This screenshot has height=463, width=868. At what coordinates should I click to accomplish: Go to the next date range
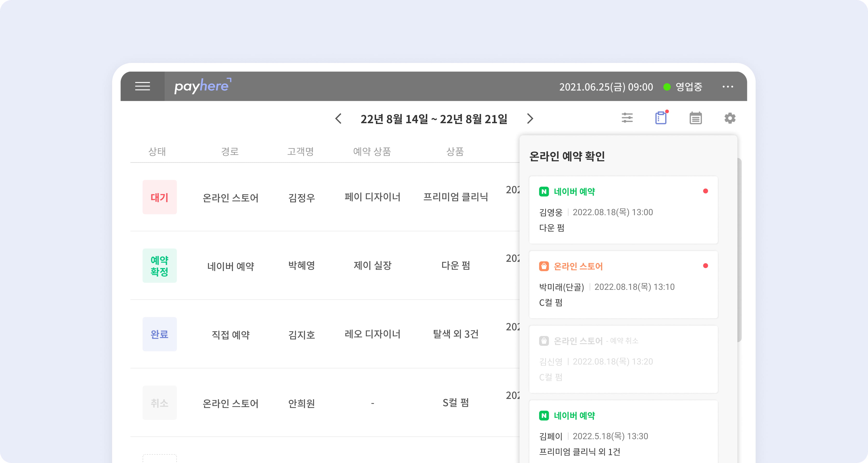point(530,119)
